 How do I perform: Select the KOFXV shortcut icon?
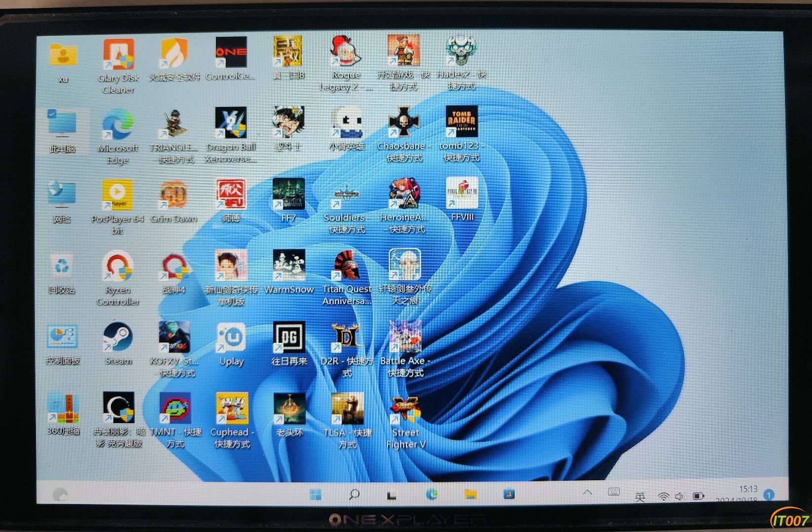[175, 337]
